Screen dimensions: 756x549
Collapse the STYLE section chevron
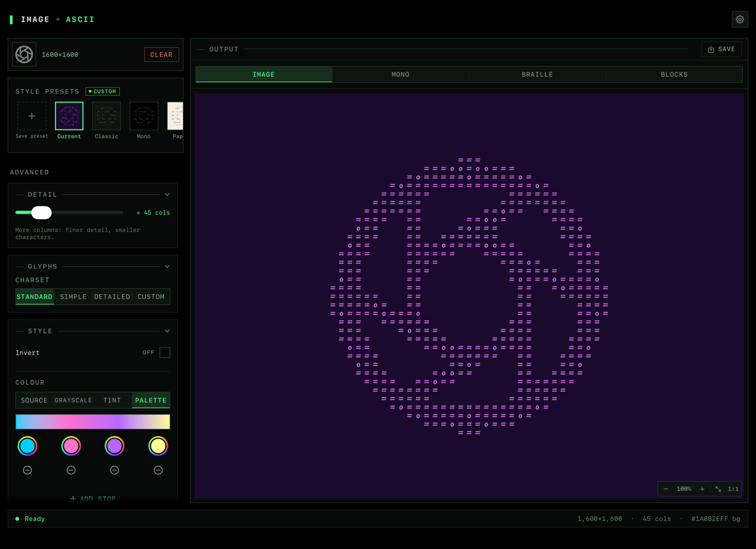[x=167, y=331]
